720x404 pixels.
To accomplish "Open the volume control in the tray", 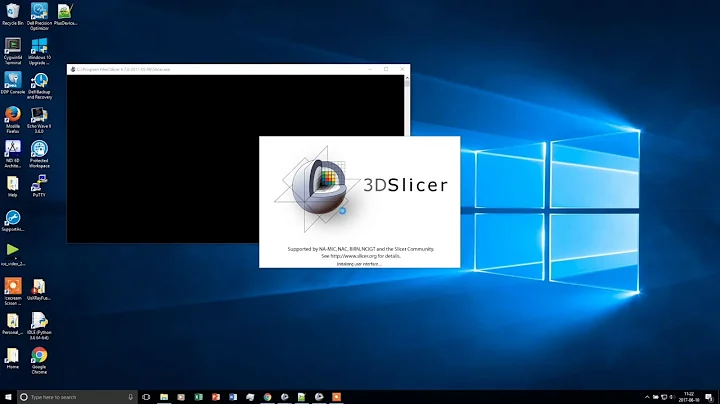I will 672,397.
